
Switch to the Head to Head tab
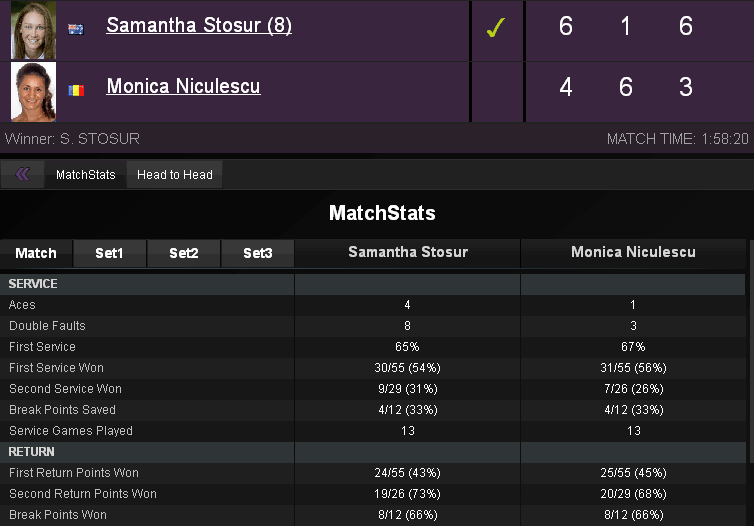point(175,175)
